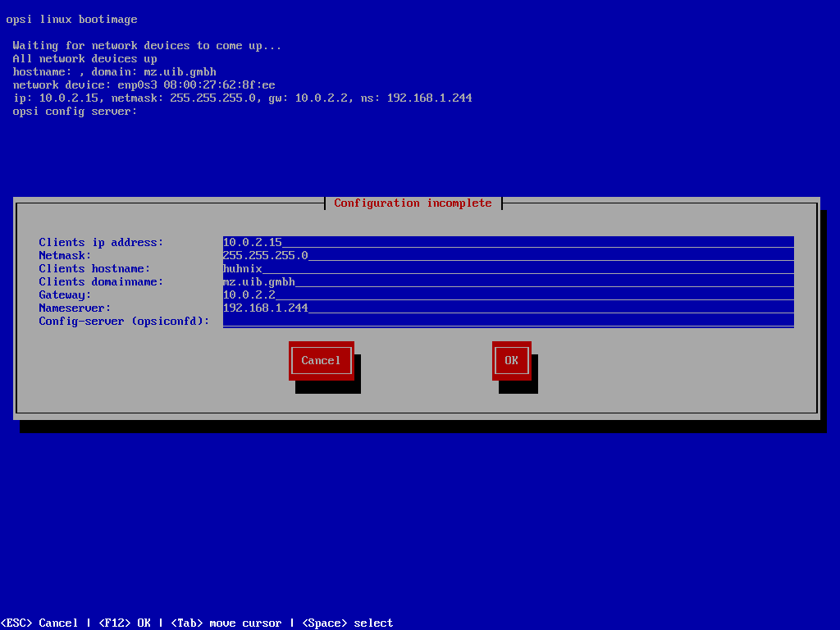
Task: Click the 'Gateway:' label
Action: coord(65,295)
